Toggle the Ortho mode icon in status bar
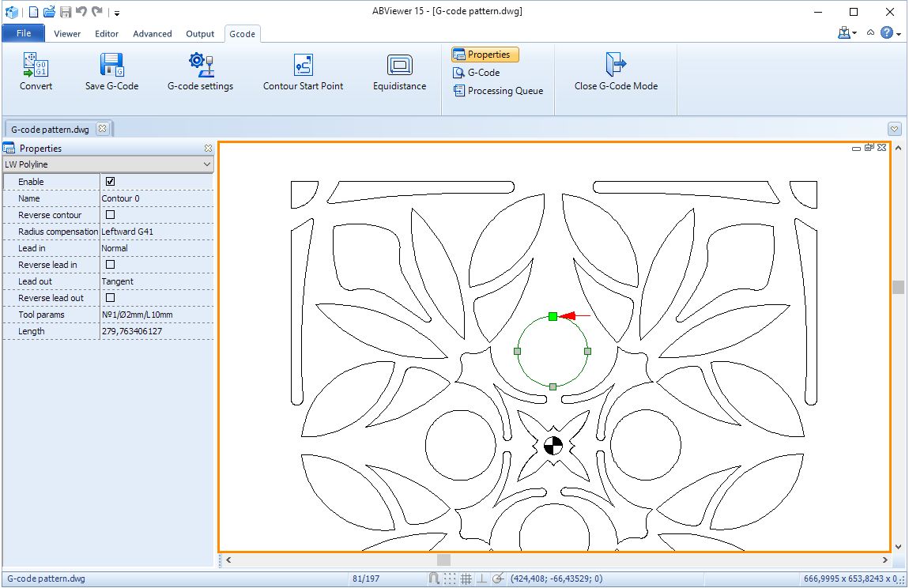 coord(481,579)
